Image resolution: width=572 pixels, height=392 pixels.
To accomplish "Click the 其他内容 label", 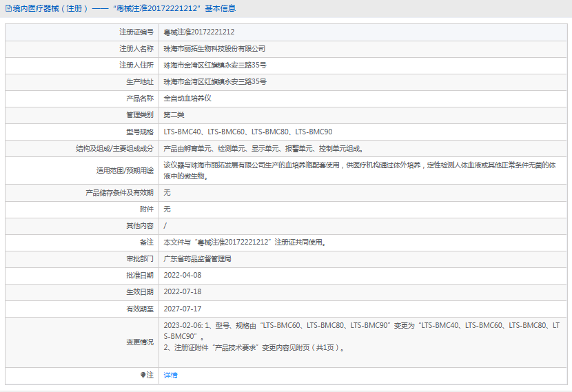I will pos(140,226).
